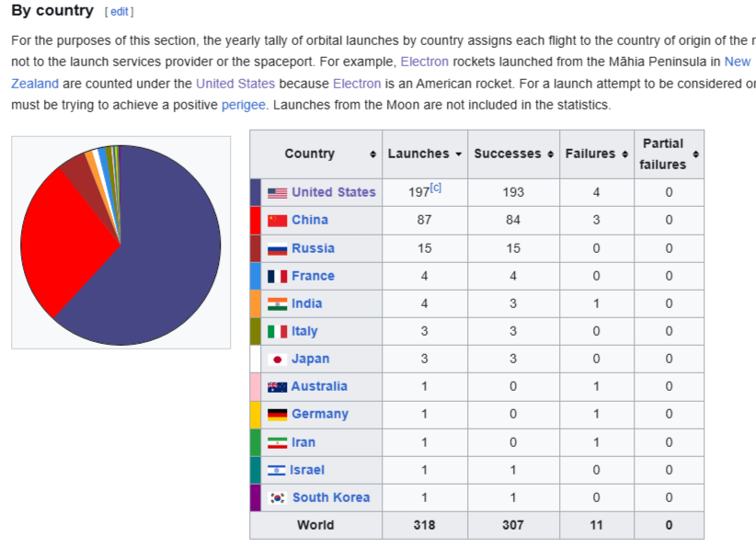
Task: Click the purple South Korea color swatch
Action: [x=256, y=497]
